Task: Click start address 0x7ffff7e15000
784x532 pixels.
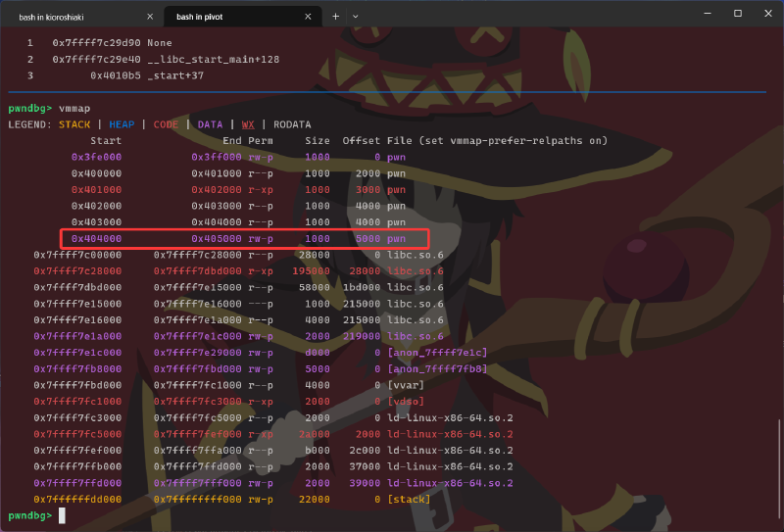Action: 77,304
